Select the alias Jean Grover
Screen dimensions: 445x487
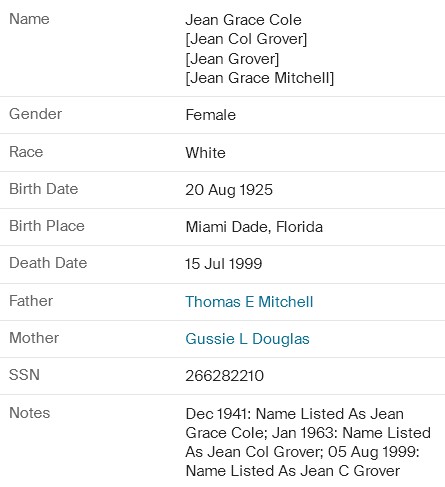(232, 59)
